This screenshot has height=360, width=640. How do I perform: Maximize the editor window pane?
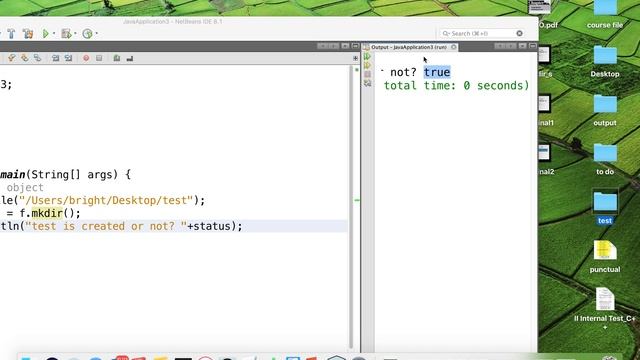click(x=355, y=46)
